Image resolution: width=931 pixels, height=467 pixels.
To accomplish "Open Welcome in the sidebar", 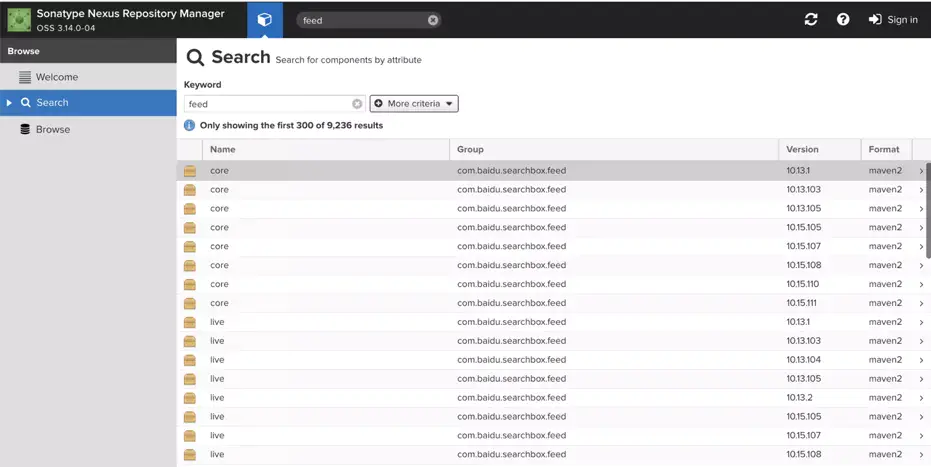I will coord(56,77).
